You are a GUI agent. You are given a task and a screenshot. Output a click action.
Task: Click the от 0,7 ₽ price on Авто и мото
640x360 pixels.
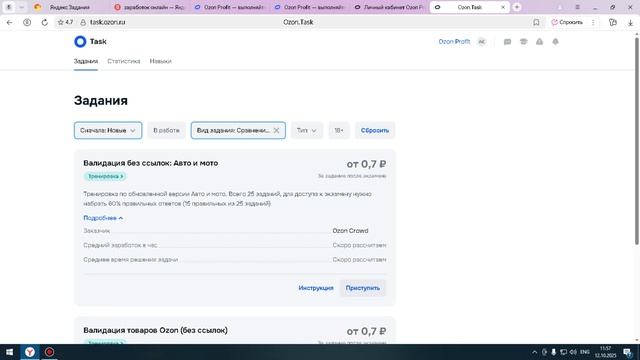pyautogui.click(x=366, y=164)
